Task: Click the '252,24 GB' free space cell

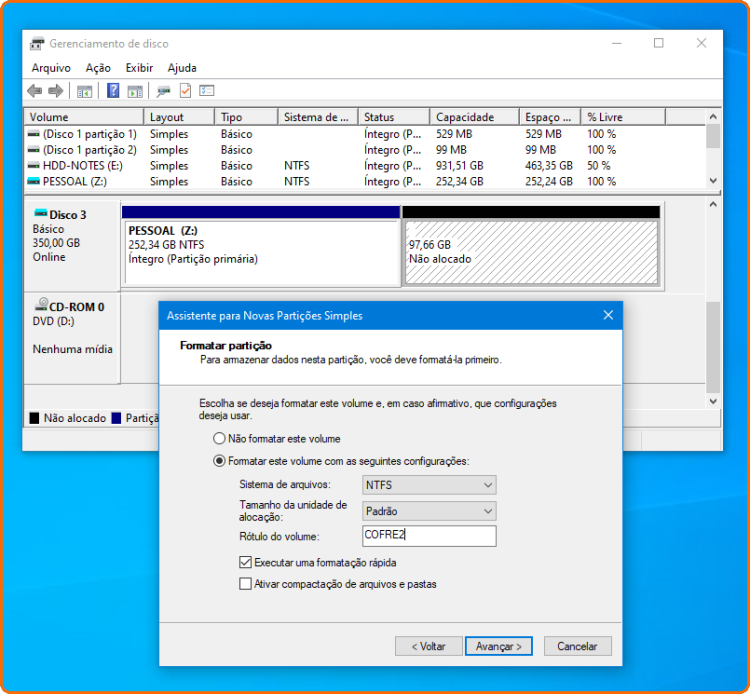Action: (549, 181)
